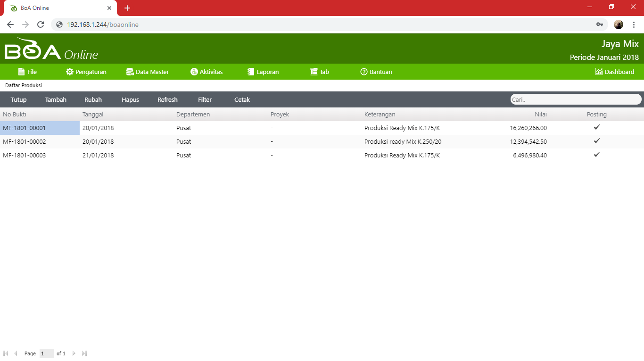Click the Data Master database icon
The image size is (644, 361).
(x=130, y=72)
